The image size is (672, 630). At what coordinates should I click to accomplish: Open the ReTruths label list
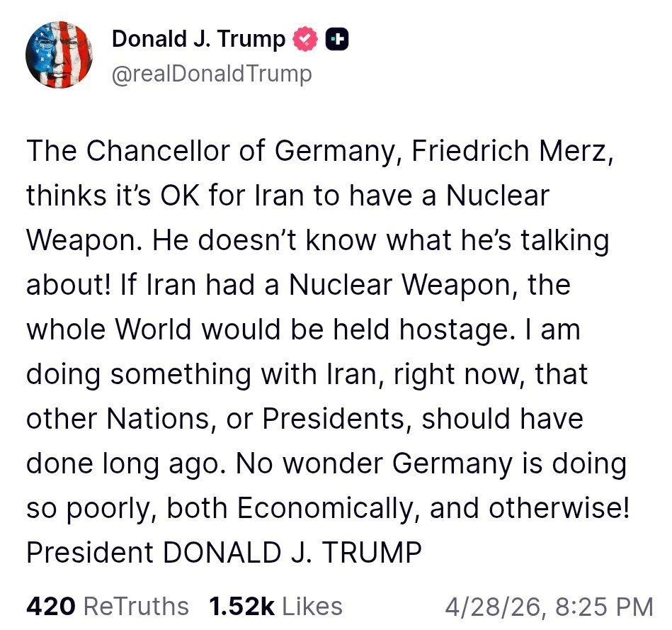(136, 606)
